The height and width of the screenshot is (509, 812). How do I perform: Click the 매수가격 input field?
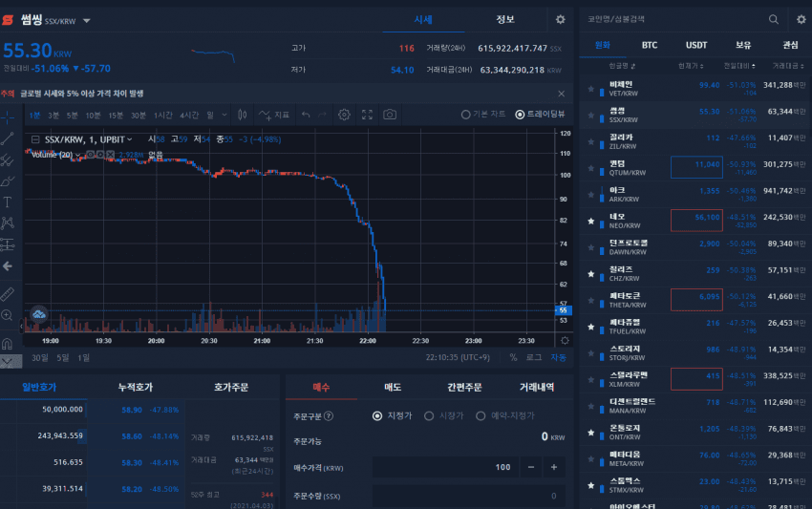point(446,467)
